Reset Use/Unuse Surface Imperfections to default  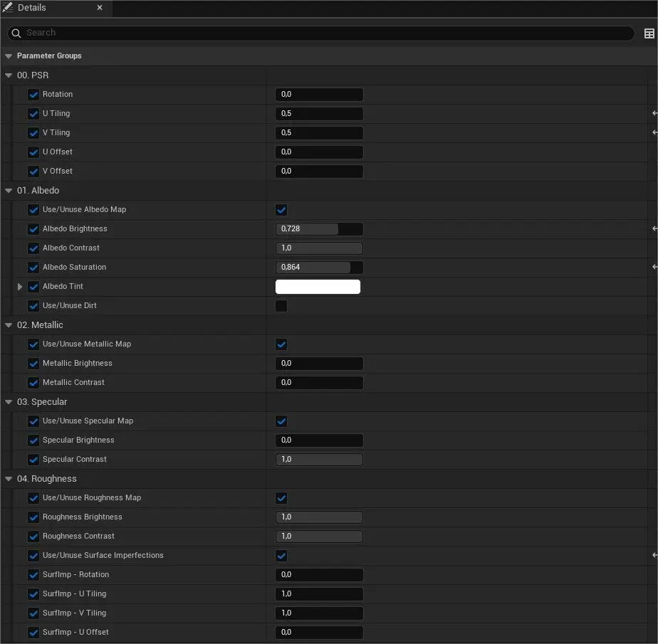tap(654, 555)
